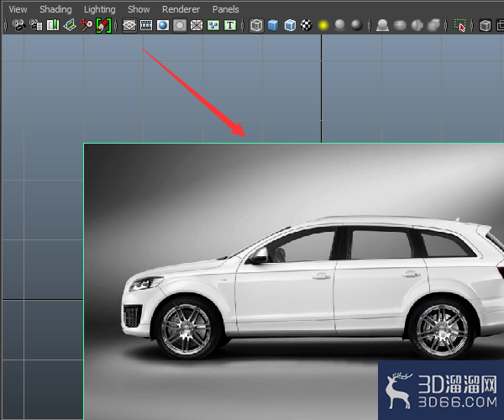Toggle Shadows light-gray sphere icon
This screenshot has width=504, height=420.
(340, 25)
